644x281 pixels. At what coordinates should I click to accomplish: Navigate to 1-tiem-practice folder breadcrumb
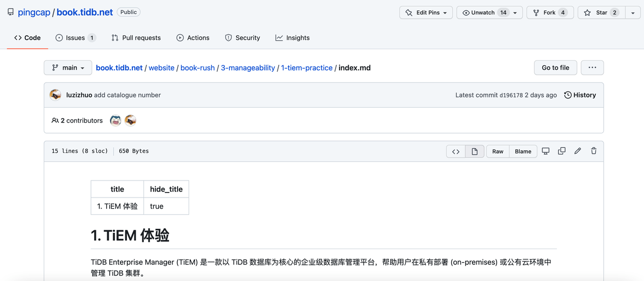(x=307, y=68)
